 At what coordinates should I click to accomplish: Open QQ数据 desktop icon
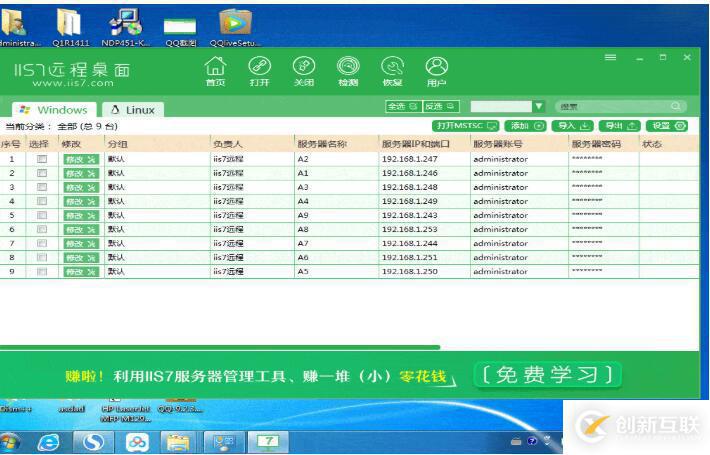(180, 32)
